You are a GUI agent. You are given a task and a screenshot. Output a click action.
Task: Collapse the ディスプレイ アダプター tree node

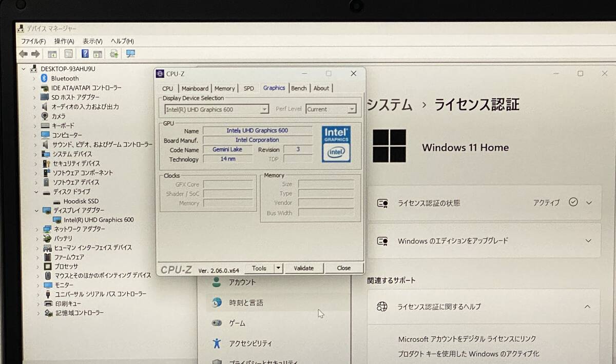(x=36, y=211)
